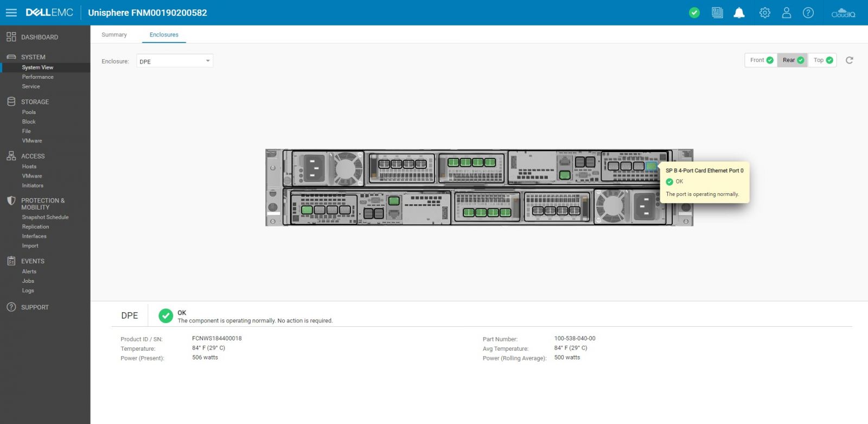Open the settings gear icon
868x424 pixels.
pyautogui.click(x=765, y=12)
